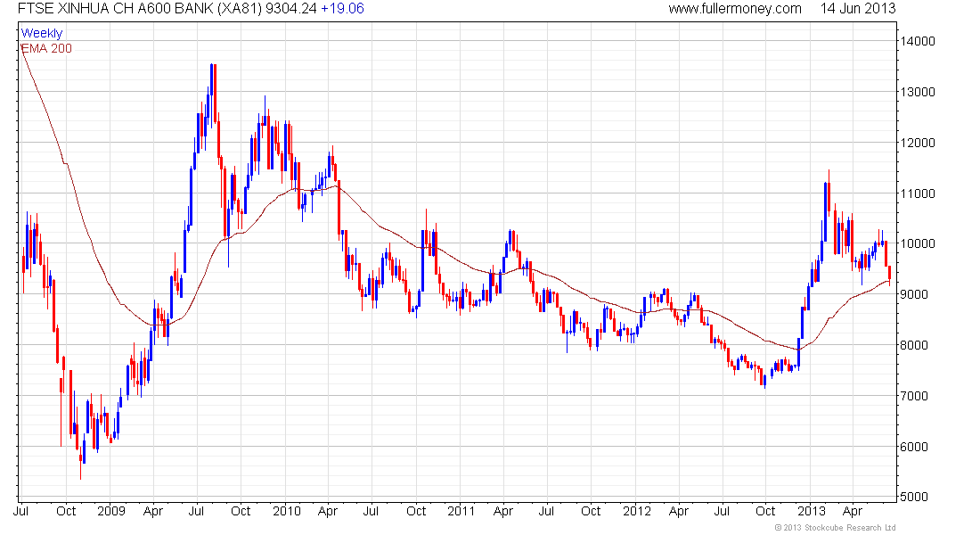Click the price change +19.06
This screenshot has height=535, width=980.
pos(342,9)
